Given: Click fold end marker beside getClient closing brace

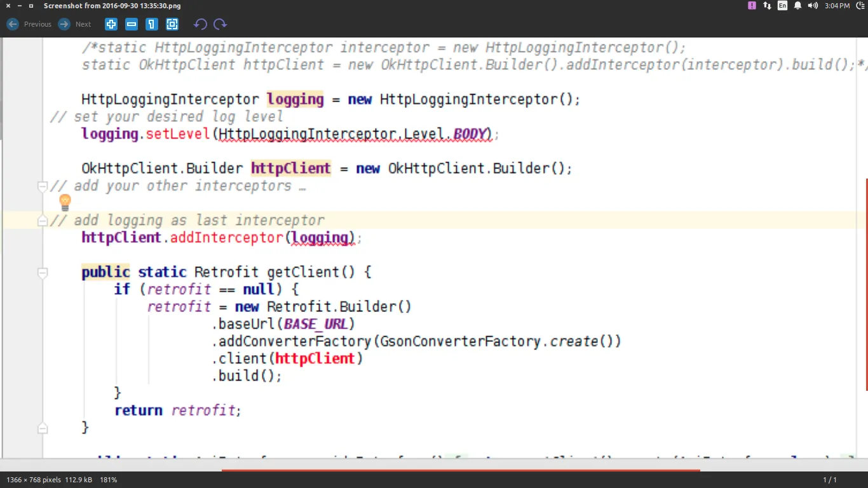Looking at the screenshot, I should click(x=43, y=427).
